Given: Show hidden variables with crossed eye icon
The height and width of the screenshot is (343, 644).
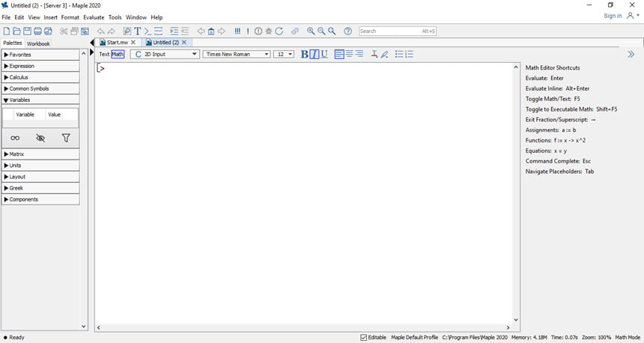Looking at the screenshot, I should coord(40,138).
